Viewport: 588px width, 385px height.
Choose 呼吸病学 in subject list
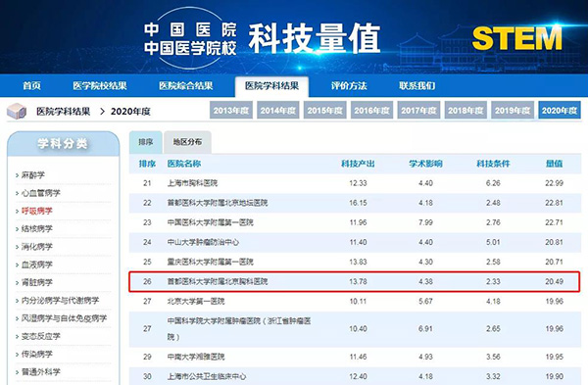coord(37,211)
